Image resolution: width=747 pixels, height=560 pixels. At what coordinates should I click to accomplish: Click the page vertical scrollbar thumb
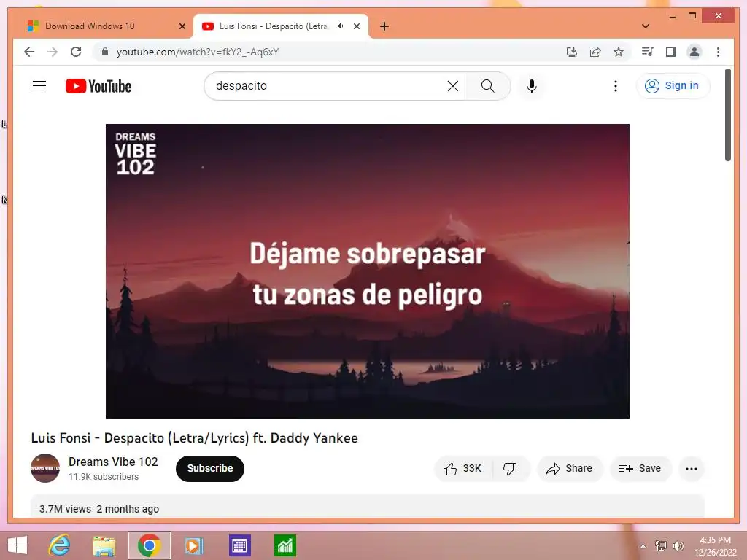tap(727, 115)
